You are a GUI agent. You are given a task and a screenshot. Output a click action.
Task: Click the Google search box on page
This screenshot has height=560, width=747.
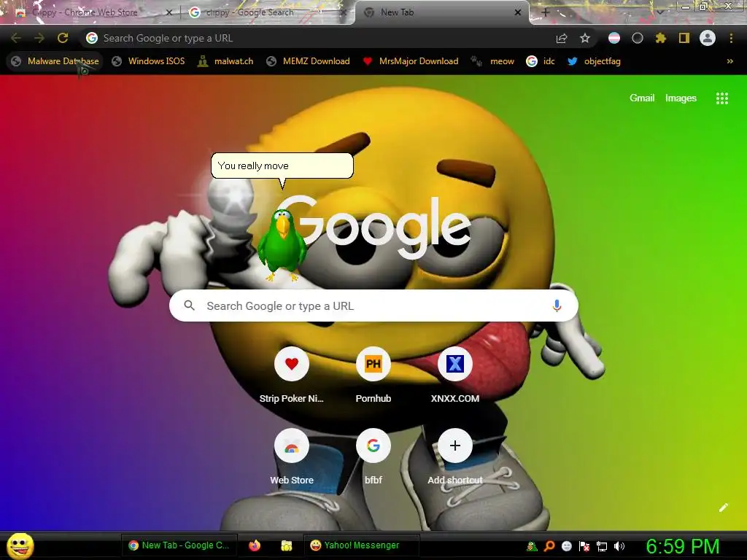(x=373, y=306)
